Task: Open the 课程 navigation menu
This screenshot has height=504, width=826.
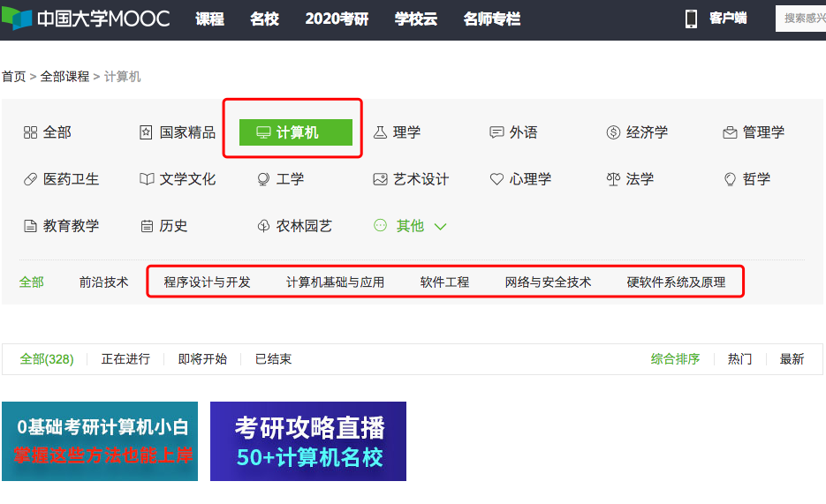Action: click(209, 19)
